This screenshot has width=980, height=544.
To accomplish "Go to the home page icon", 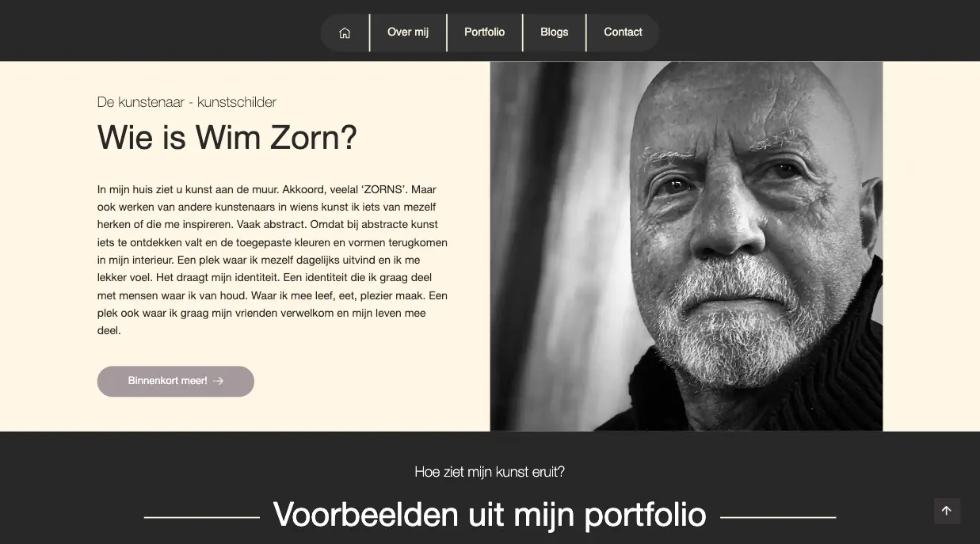I will coord(345,32).
